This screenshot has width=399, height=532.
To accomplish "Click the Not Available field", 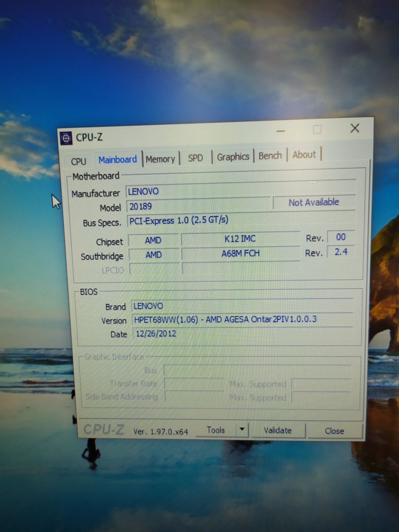I will pyautogui.click(x=314, y=202).
